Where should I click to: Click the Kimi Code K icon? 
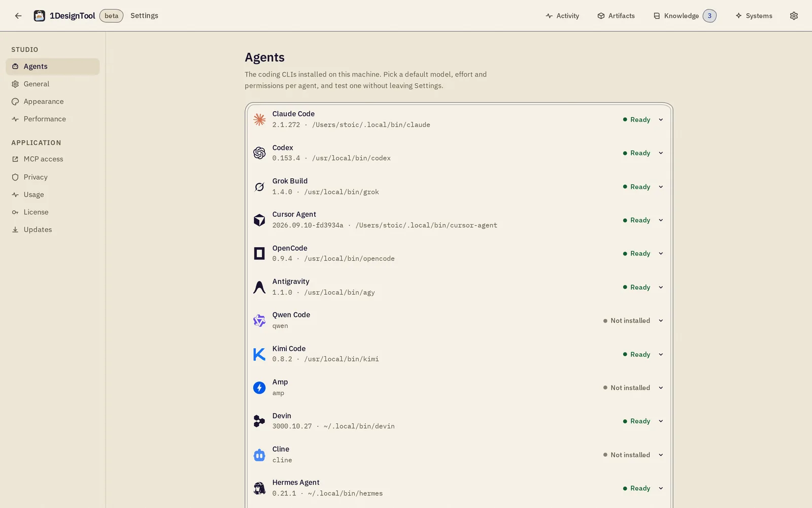coord(259,354)
